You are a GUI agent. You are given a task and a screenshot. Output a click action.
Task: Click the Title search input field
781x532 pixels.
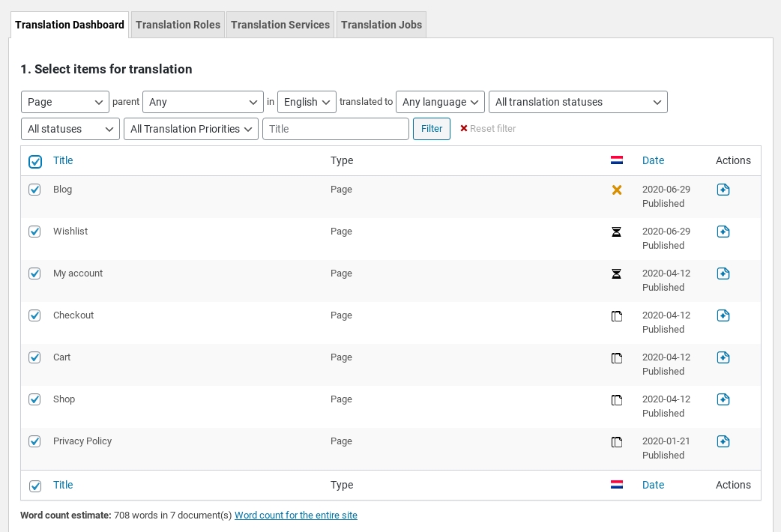[335, 129]
